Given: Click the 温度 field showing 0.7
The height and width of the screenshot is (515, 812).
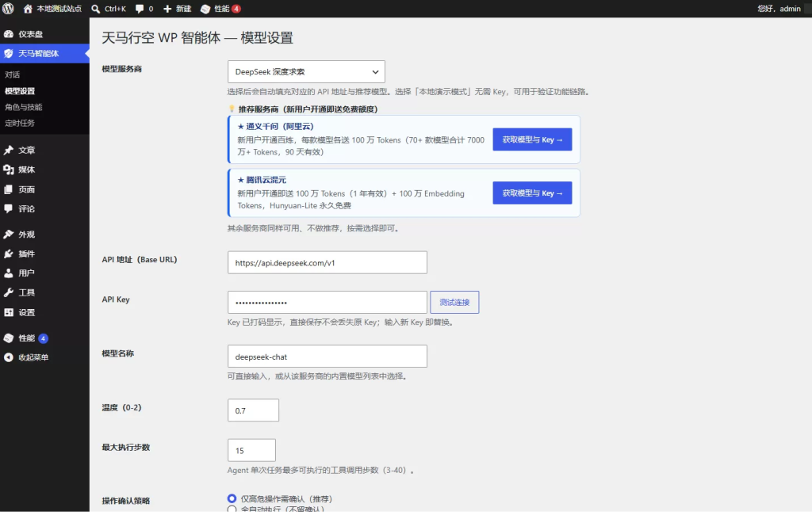Looking at the screenshot, I should pos(253,410).
